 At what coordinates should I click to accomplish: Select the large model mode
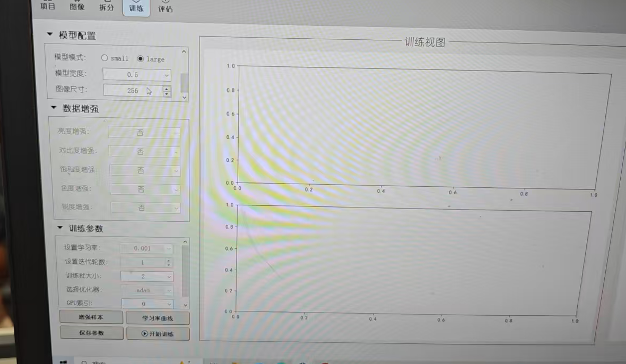[x=141, y=59]
